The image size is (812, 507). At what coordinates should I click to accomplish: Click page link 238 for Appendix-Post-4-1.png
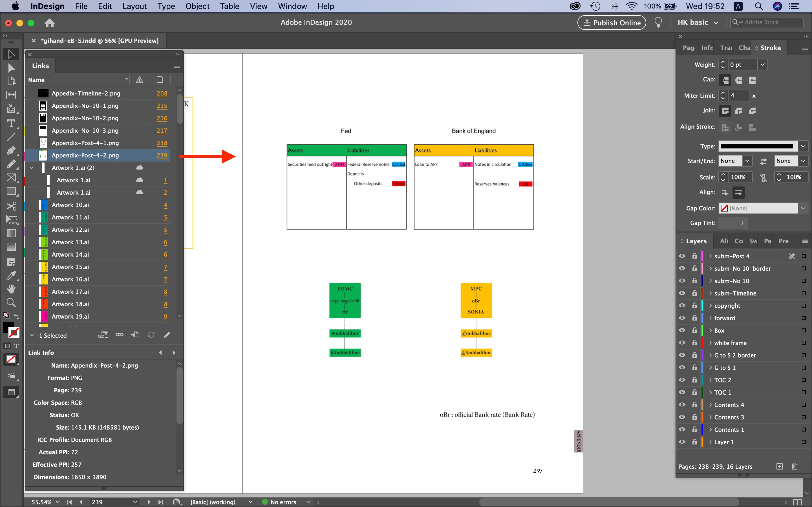tap(162, 143)
